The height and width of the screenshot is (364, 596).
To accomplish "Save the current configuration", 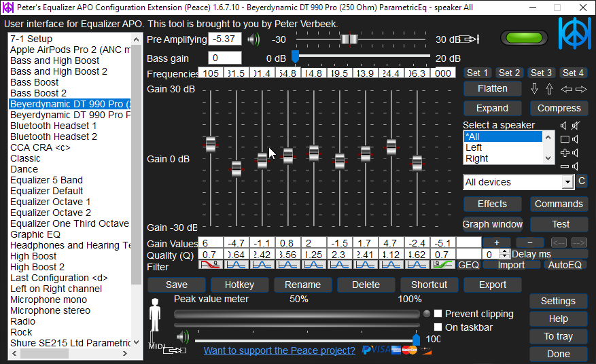I will click(x=177, y=285).
